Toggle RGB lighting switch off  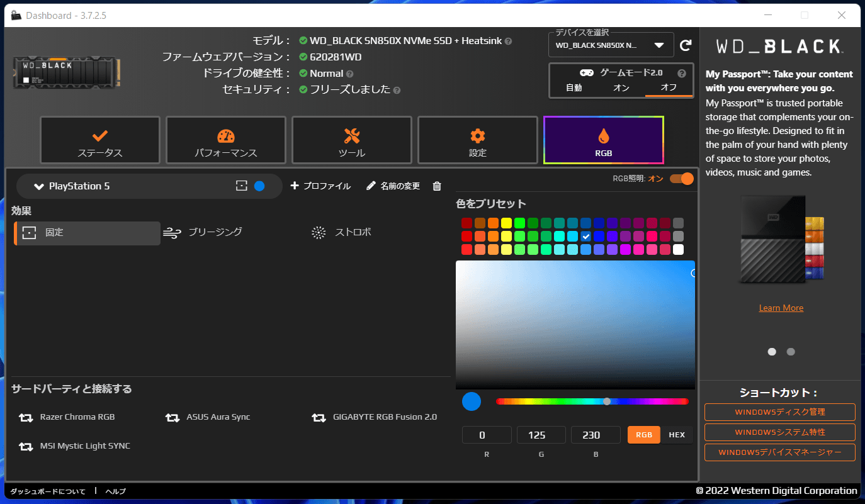click(681, 179)
